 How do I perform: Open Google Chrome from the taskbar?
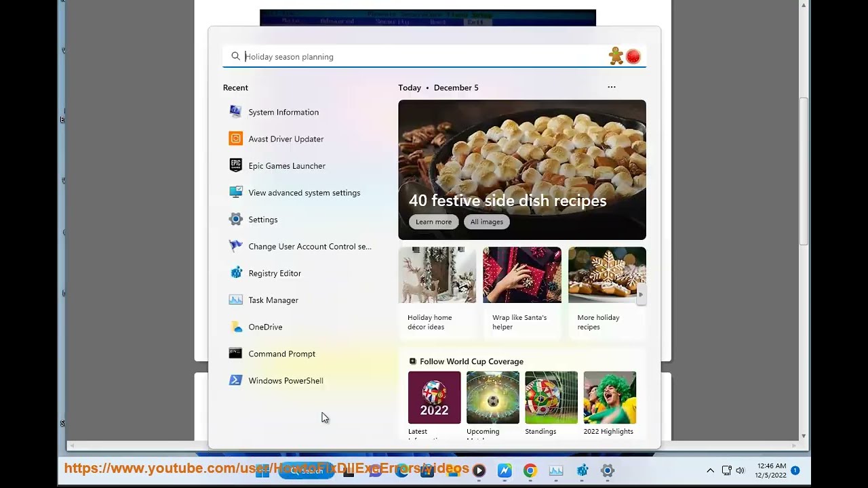click(530, 470)
